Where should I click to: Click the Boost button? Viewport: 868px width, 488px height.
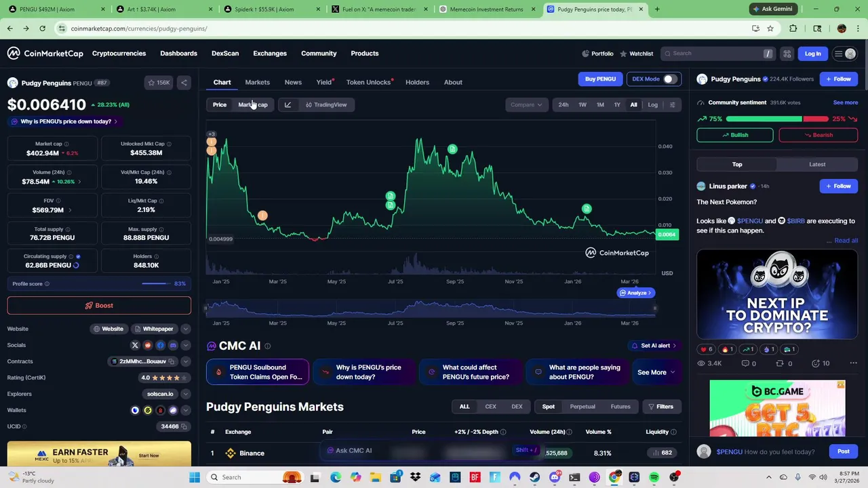(99, 306)
